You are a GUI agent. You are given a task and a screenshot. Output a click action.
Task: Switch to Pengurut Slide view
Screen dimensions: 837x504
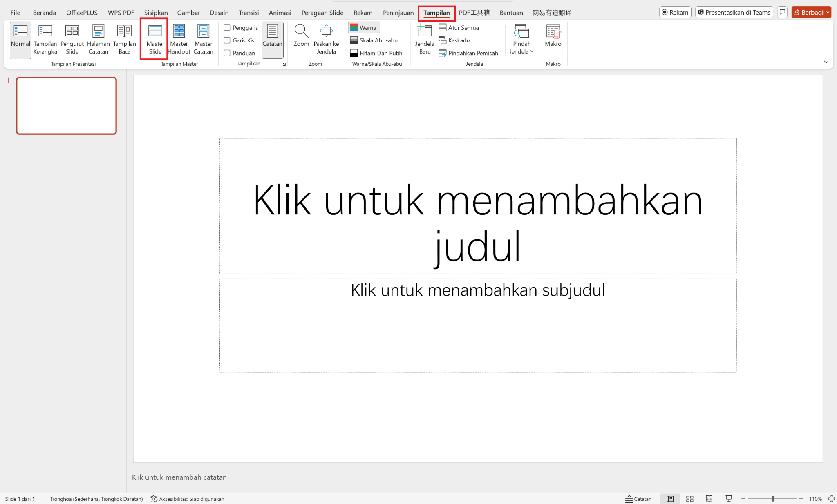tap(72, 38)
